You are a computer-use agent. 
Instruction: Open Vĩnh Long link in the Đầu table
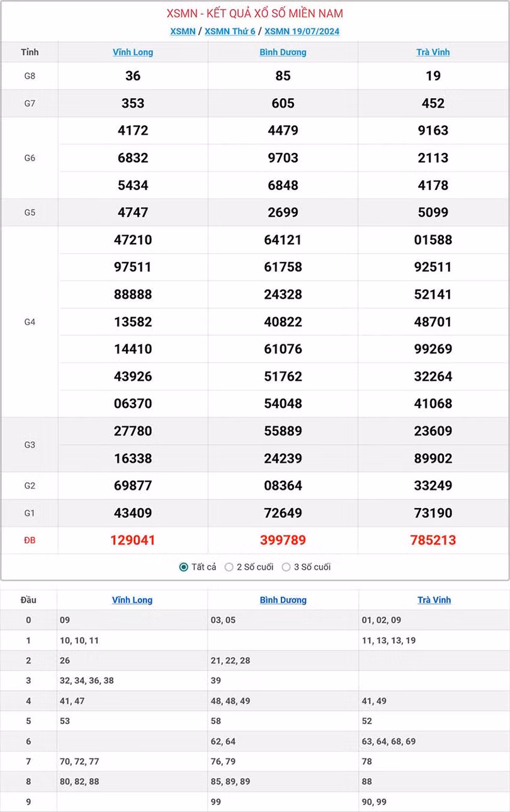point(132,600)
